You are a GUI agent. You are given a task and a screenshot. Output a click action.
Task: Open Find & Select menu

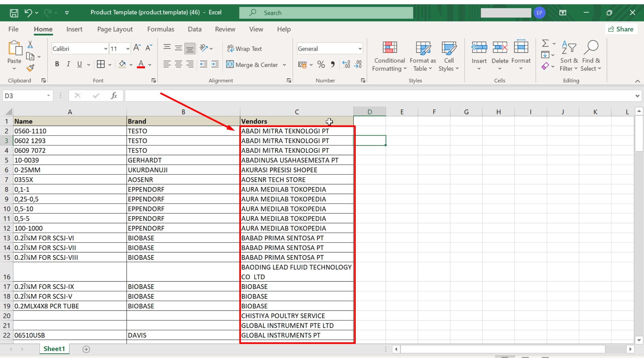[591, 56]
